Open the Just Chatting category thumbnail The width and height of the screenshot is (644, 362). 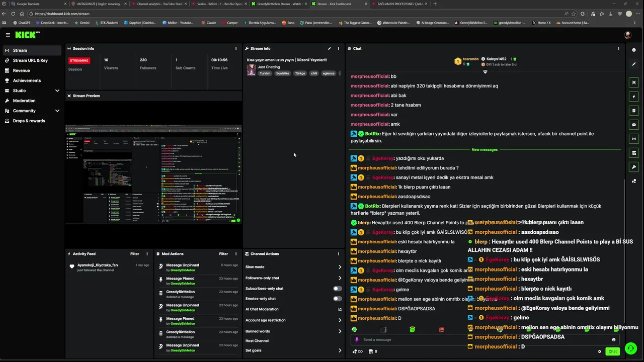251,70
